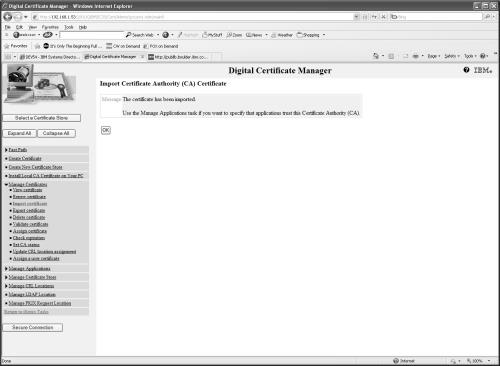Open the Safety dropdown menu
This screenshot has width=500, height=366.
[x=452, y=56]
